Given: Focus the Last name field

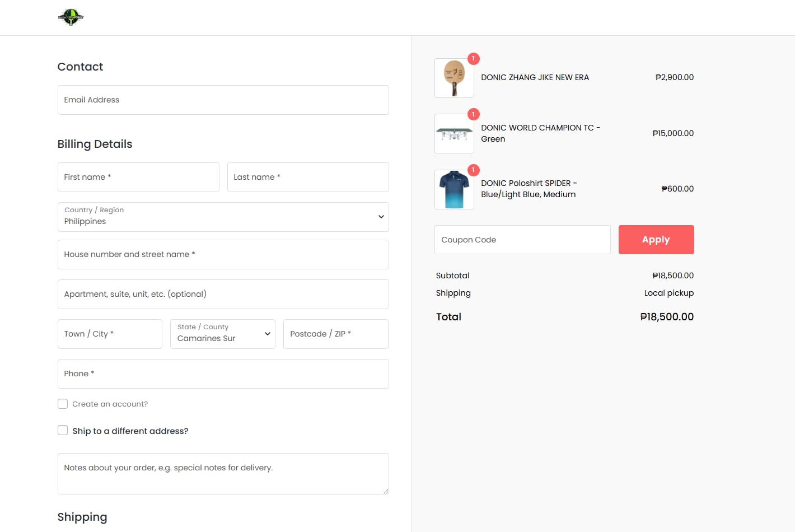Looking at the screenshot, I should pos(308,177).
